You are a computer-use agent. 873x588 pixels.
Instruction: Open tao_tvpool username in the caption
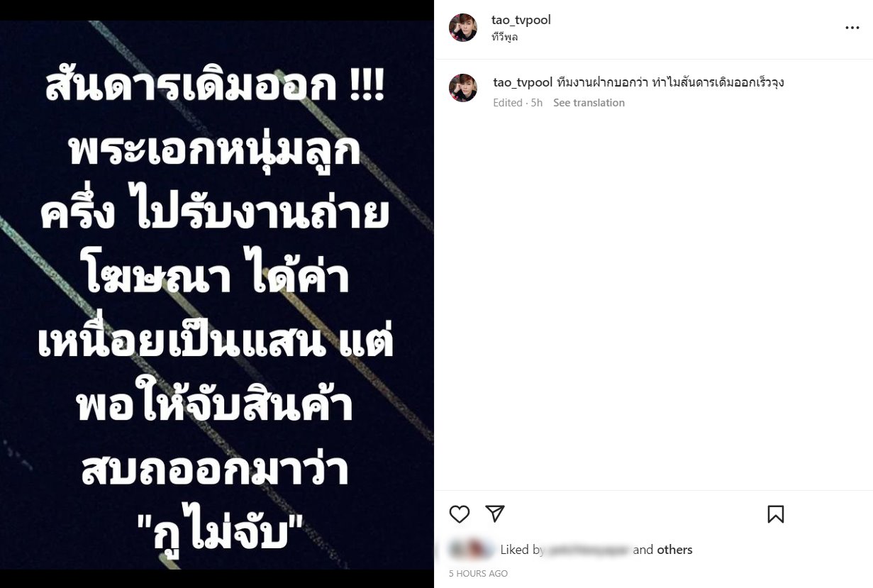523,82
